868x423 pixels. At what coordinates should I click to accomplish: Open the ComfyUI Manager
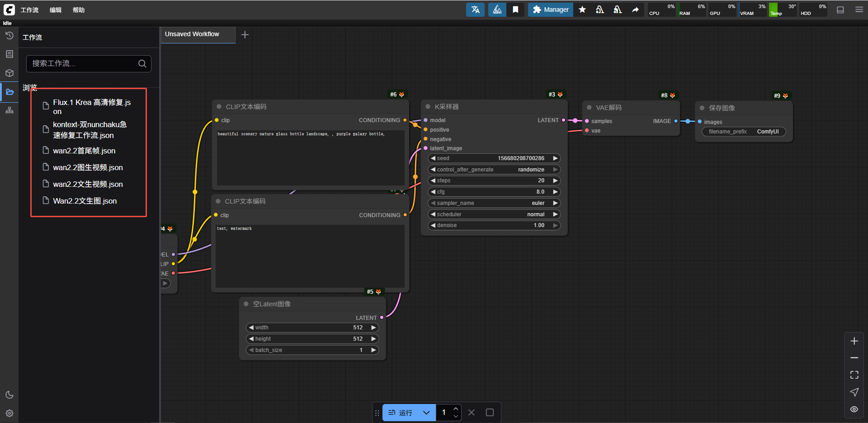pos(550,10)
